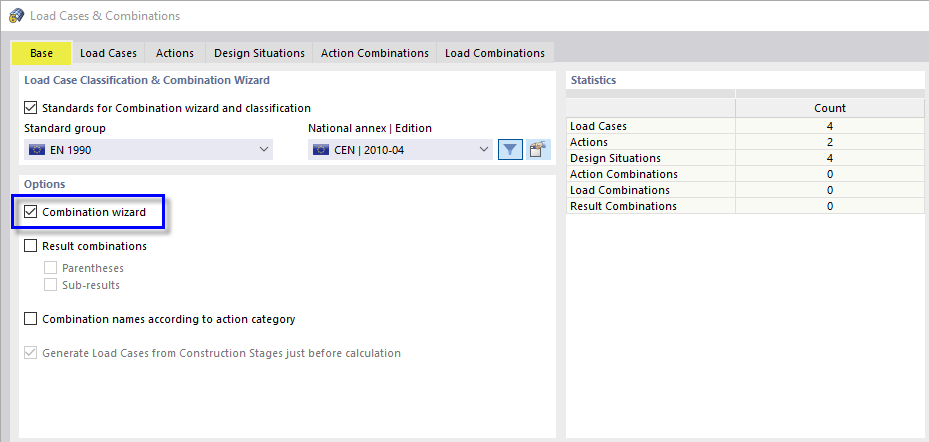This screenshot has height=442, width=929.
Task: Enable Combination names according to action category
Action: point(31,319)
